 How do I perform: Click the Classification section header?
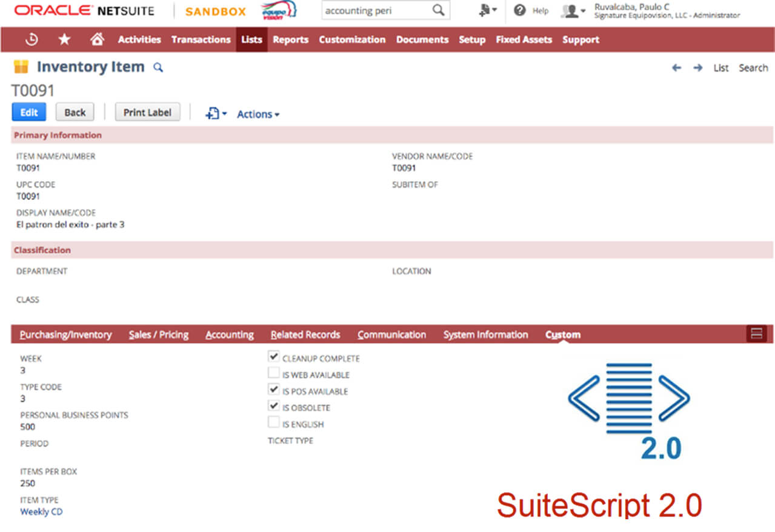point(392,250)
